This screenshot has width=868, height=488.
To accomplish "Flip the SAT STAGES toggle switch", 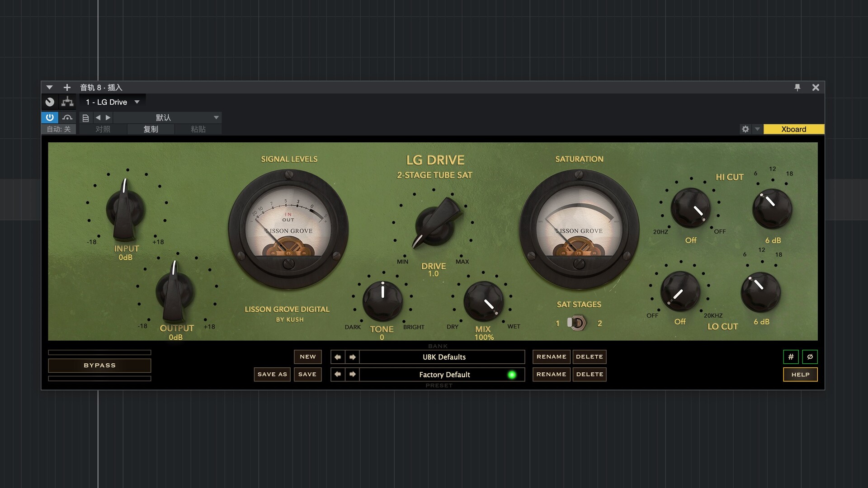I will pos(576,323).
